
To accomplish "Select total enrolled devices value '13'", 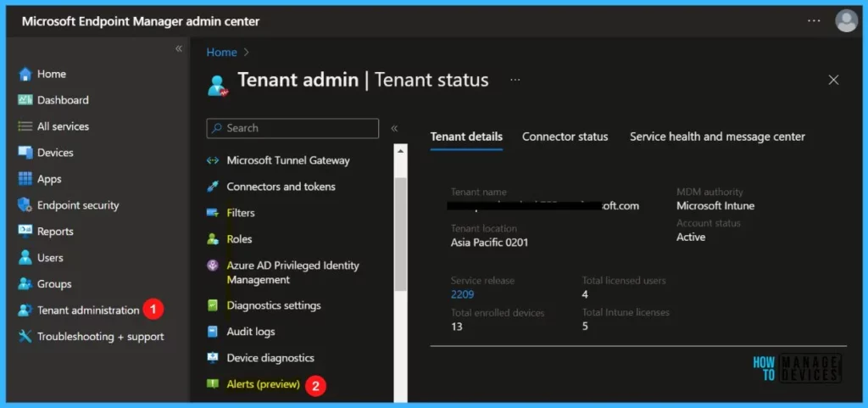I will click(457, 327).
